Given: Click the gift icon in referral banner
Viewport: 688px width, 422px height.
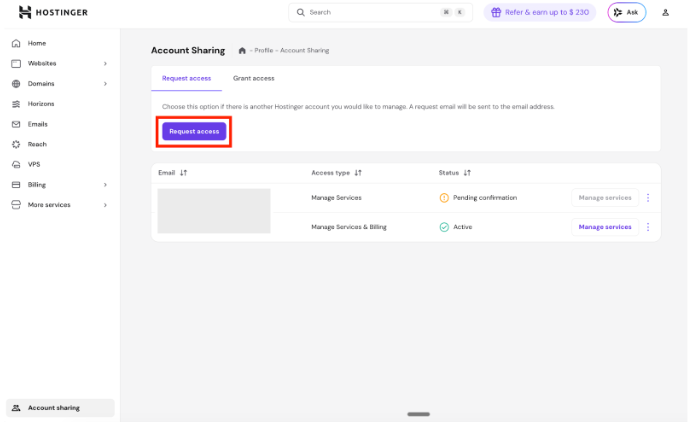Looking at the screenshot, I should [496, 12].
